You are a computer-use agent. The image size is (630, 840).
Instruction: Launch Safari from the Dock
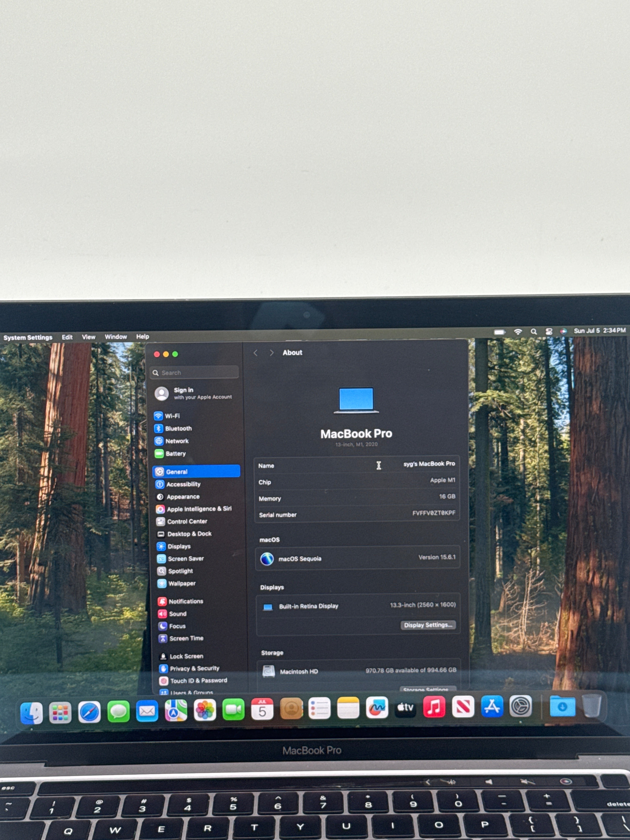click(x=89, y=712)
